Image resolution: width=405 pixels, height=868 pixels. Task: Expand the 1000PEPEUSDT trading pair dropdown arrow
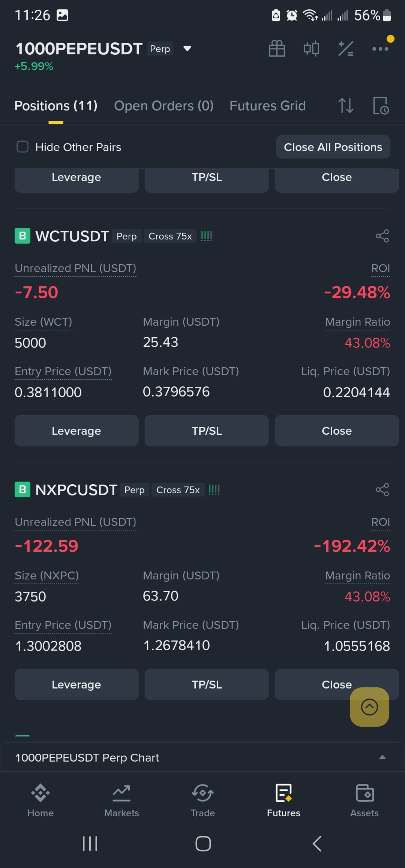click(187, 49)
